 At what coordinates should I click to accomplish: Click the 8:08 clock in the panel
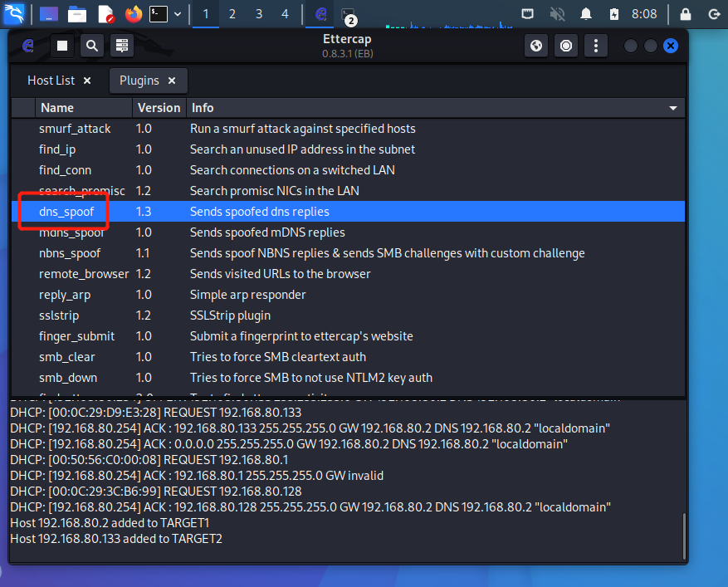tap(644, 14)
